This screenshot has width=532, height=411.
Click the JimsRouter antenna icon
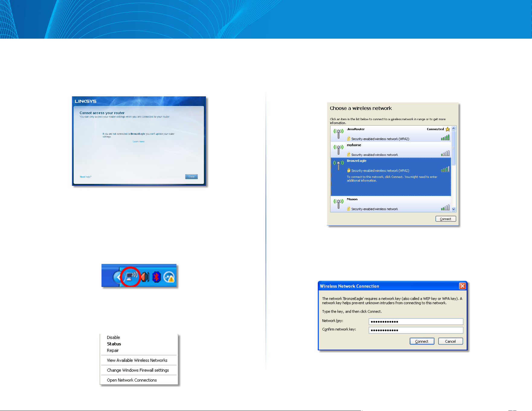pos(338,133)
